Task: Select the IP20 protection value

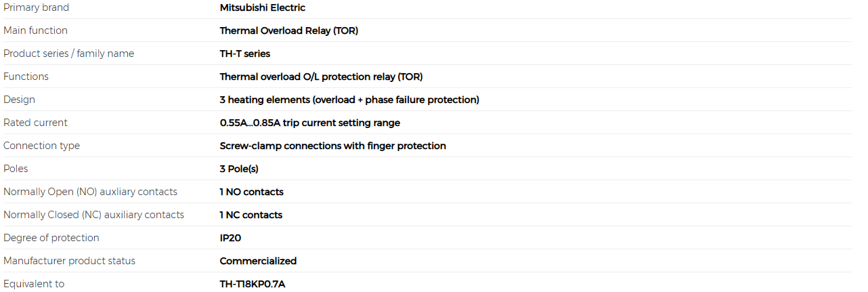Action: (x=230, y=238)
